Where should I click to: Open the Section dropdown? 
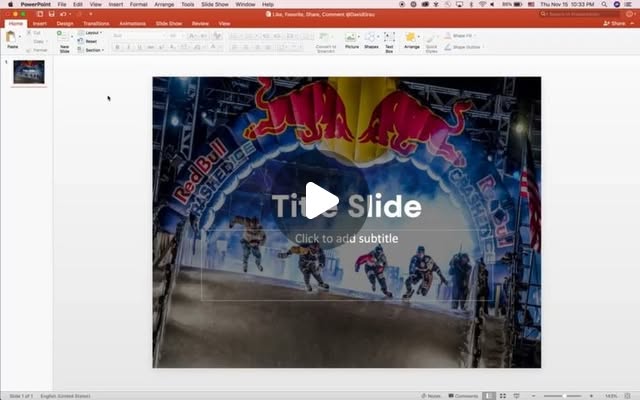91,50
